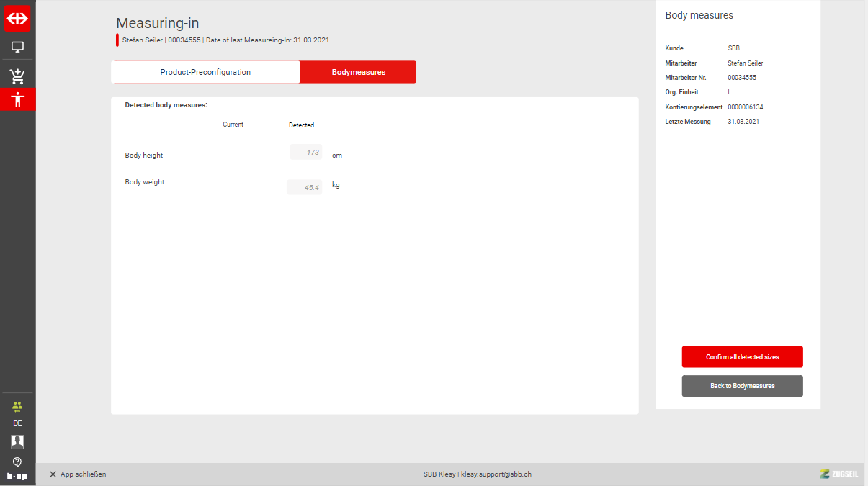Click the logo at the sidebar bottom
This screenshot has width=868, height=486.
coord(17,476)
